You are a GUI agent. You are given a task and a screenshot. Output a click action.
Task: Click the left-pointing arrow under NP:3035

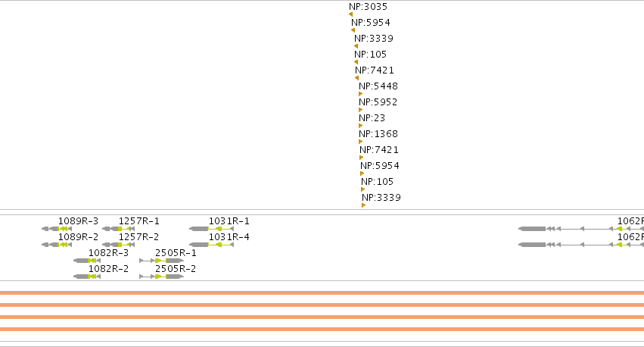point(350,14)
